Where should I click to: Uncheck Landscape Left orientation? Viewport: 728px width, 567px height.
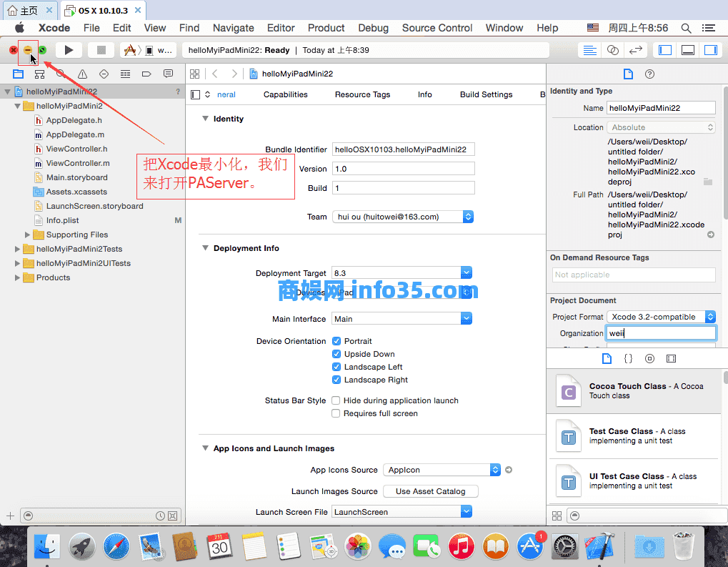tap(336, 368)
